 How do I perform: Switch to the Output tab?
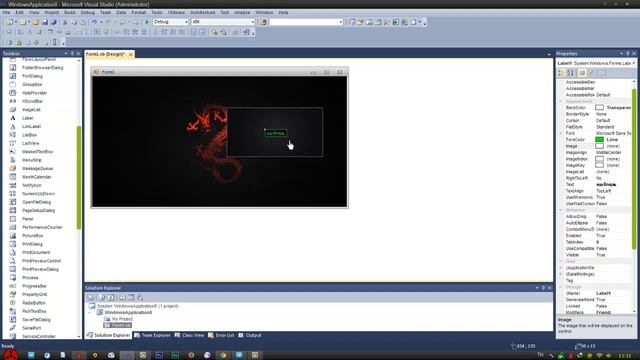[250, 335]
